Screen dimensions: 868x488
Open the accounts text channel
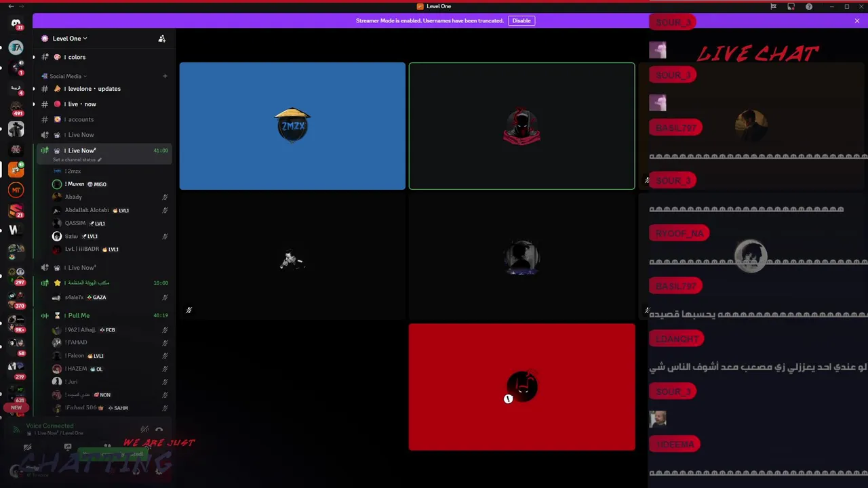[104, 119]
